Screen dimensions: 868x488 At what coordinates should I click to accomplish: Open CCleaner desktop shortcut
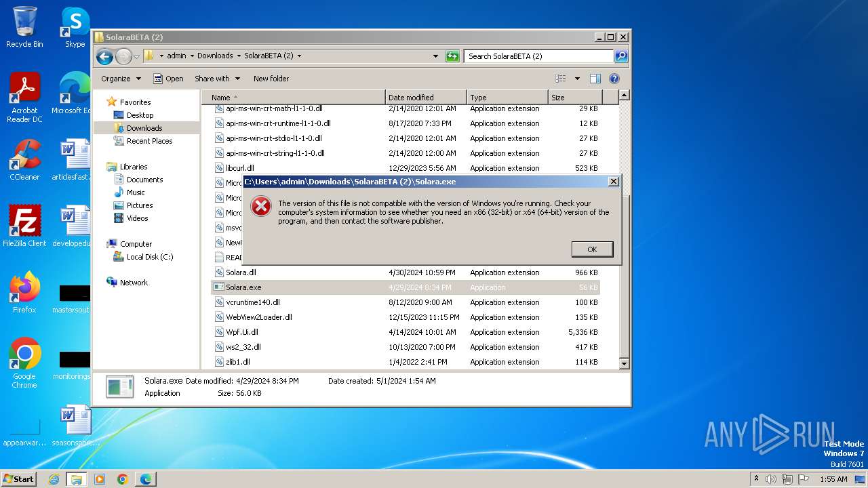[x=24, y=160]
